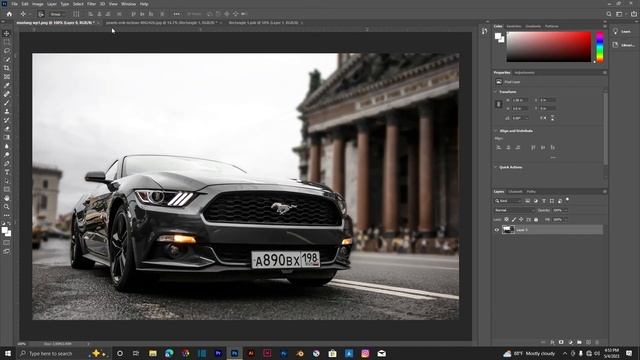Delete layer trash icon
Image resolution: width=640 pixels, height=360 pixels.
coord(597,342)
